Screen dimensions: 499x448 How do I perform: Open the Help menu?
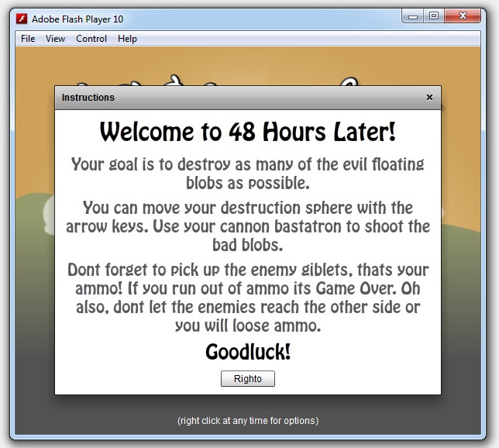(x=127, y=39)
